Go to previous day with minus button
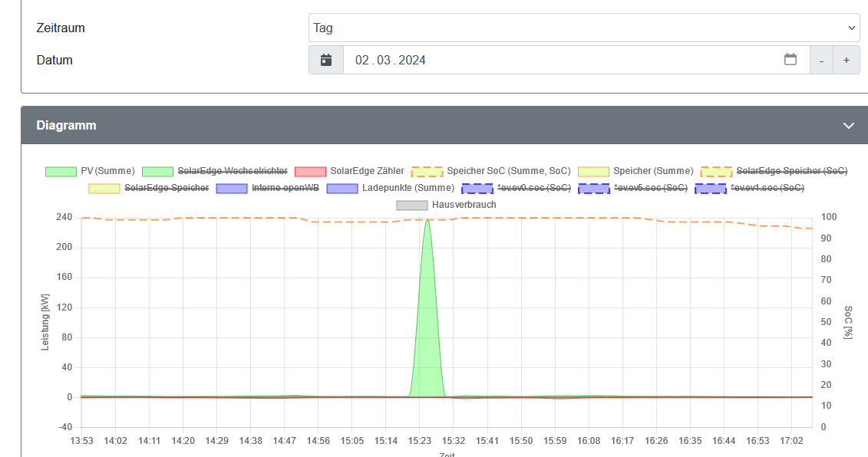This screenshot has width=868, height=457. point(821,61)
